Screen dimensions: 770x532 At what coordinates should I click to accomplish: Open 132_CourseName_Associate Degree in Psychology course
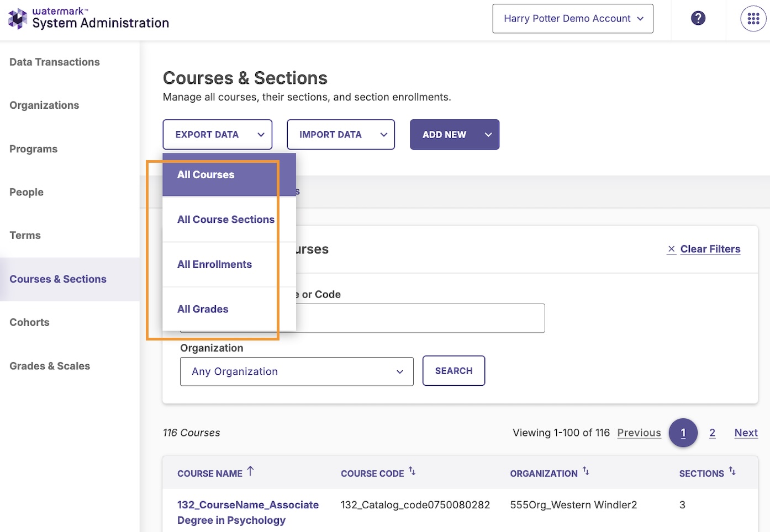click(248, 513)
